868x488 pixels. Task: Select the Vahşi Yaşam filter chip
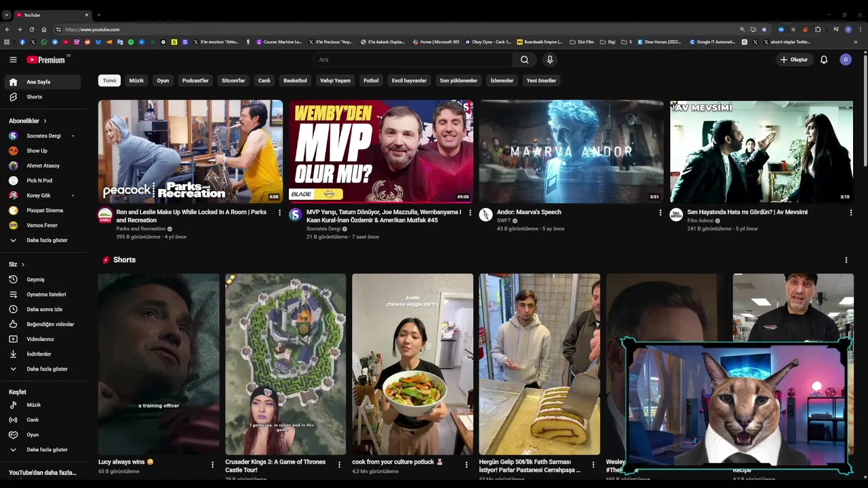coord(335,81)
